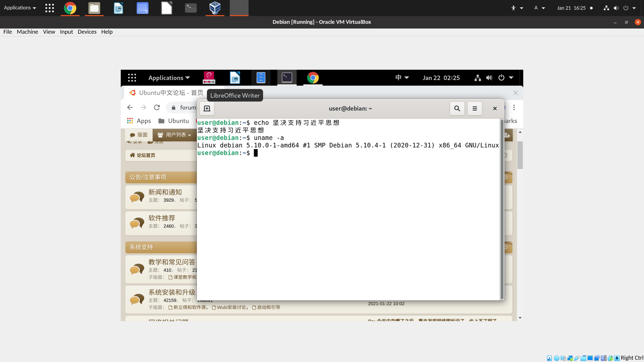Show host application grid dots icon
The width and height of the screenshot is (644, 362).
coord(49,8)
